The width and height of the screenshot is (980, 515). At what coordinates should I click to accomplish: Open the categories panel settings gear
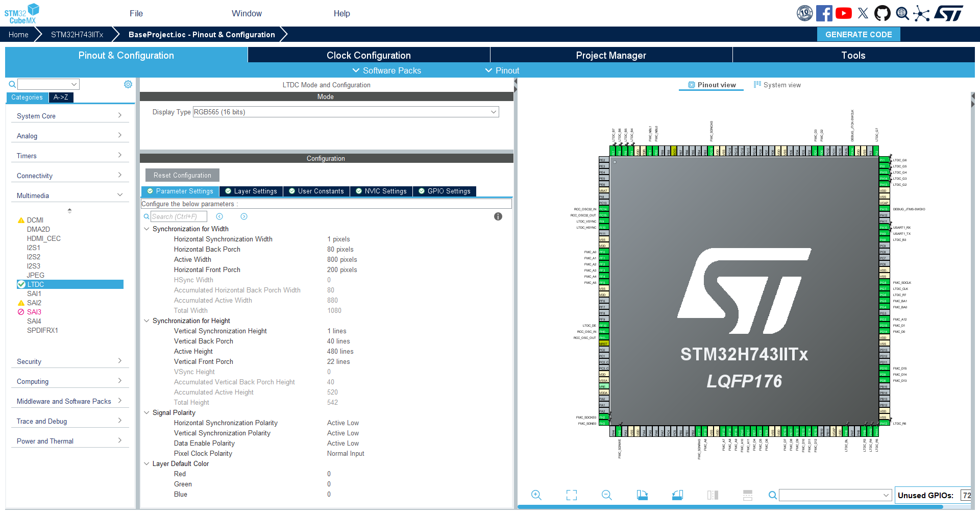click(128, 84)
